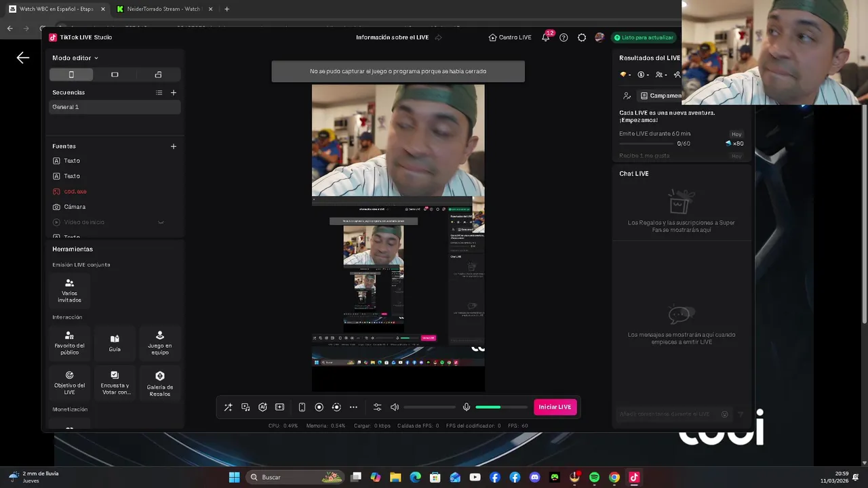The width and height of the screenshot is (868, 488).
Task: Open Centro LIVE
Action: click(510, 37)
